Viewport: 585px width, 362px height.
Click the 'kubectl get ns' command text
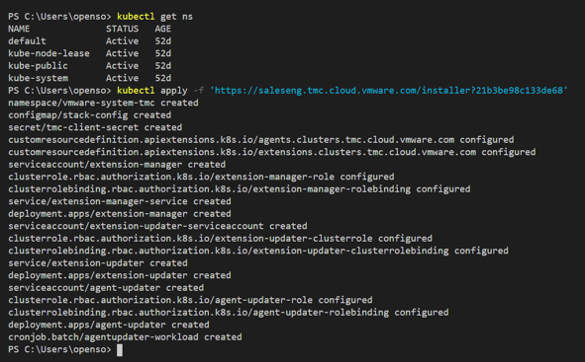tap(155, 17)
